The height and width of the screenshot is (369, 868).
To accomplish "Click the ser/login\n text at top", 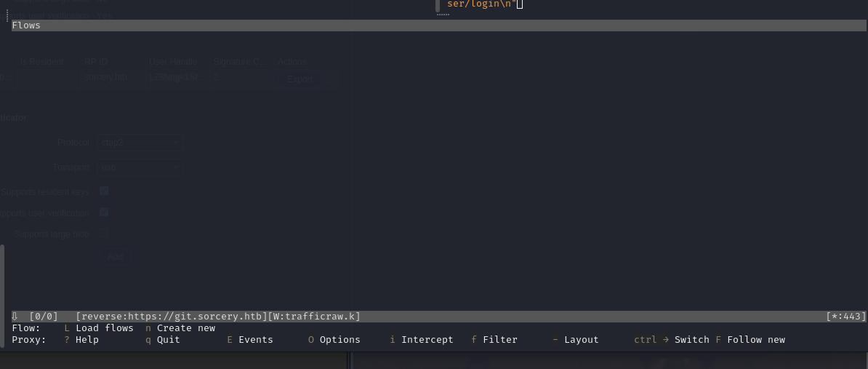I will 481,4.
